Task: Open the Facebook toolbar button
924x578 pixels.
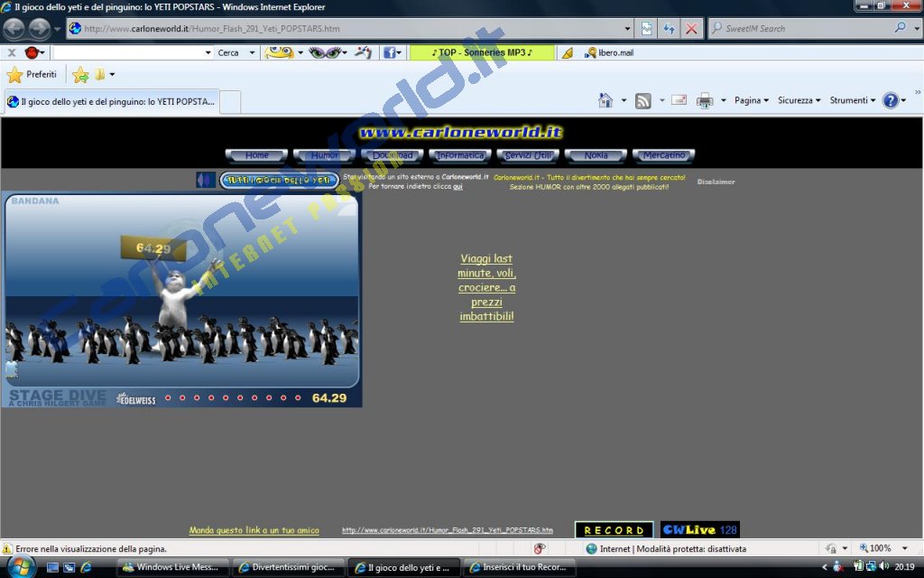Action: tap(393, 52)
